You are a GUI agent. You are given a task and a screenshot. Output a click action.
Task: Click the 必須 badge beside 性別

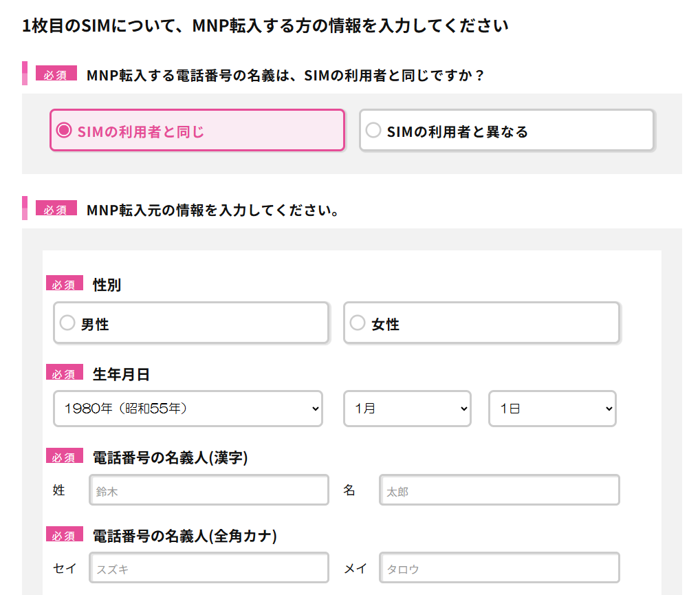(x=64, y=284)
